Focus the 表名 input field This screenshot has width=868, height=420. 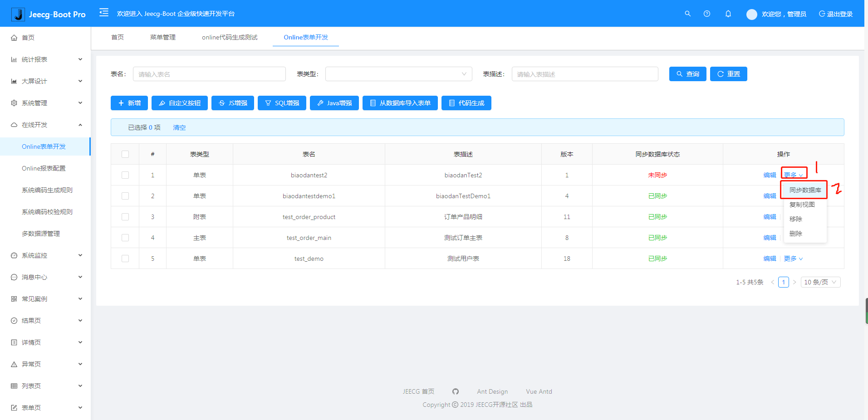[209, 74]
